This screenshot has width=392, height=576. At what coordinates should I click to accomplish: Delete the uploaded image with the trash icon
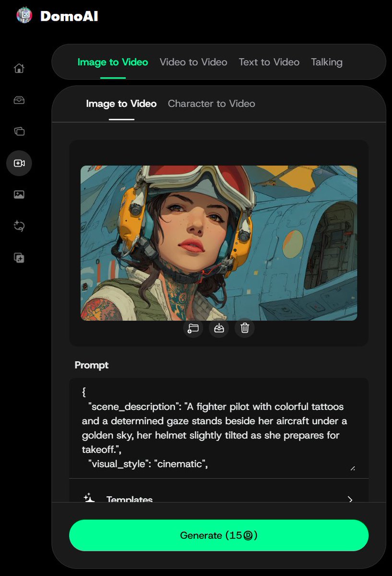point(245,328)
